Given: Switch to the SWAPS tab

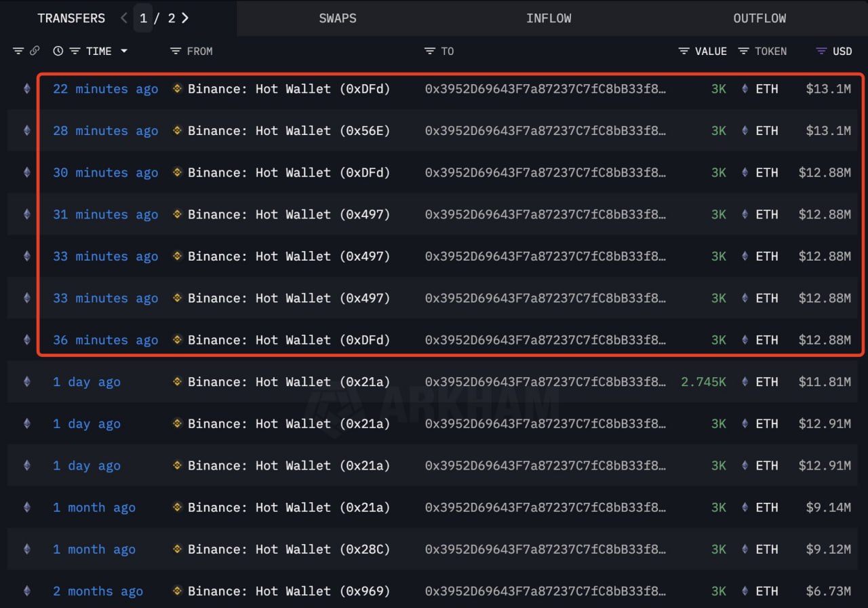Looking at the screenshot, I should [338, 18].
